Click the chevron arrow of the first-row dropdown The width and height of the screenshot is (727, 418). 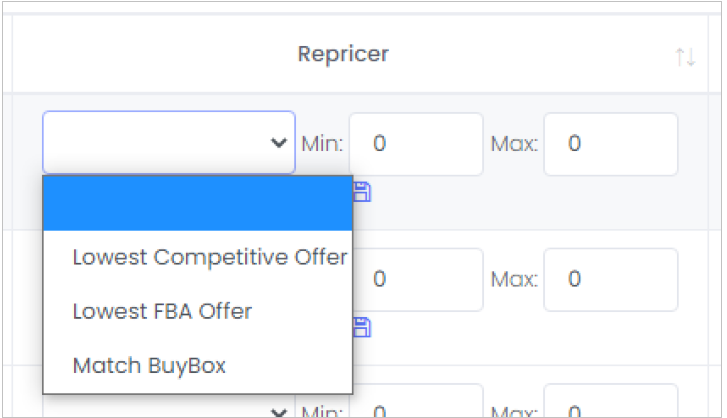coord(279,143)
